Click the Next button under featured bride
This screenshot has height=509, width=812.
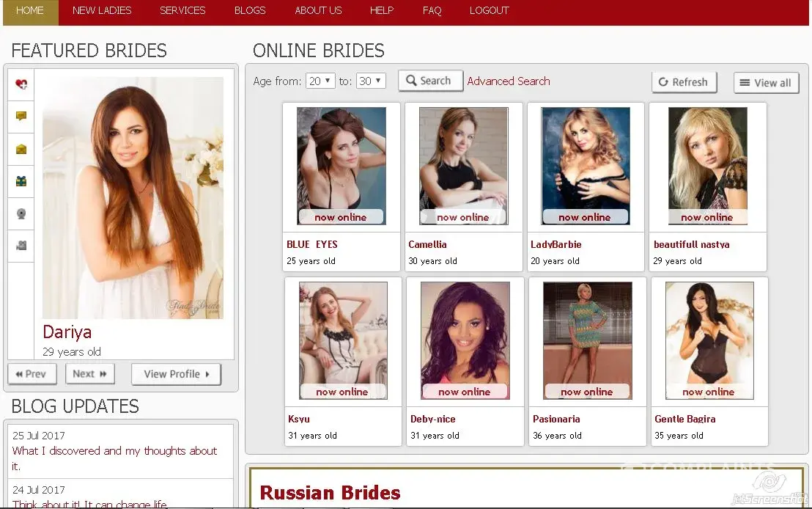(89, 374)
